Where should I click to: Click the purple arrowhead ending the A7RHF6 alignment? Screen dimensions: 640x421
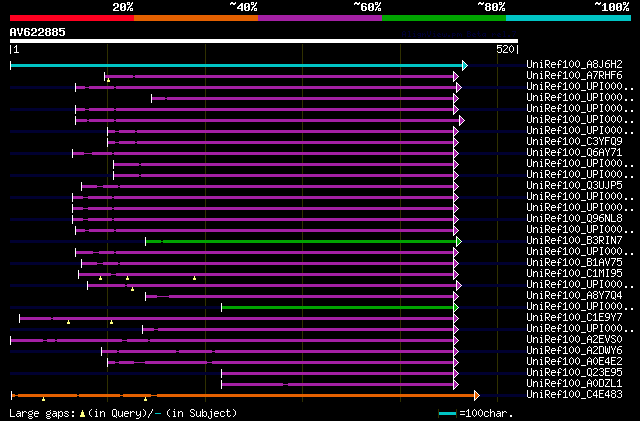pyautogui.click(x=456, y=76)
